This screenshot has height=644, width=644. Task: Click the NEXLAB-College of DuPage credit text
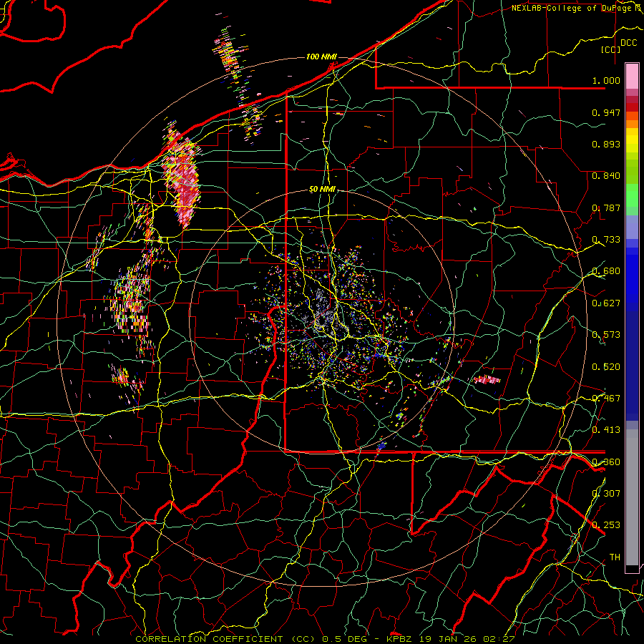576,8
